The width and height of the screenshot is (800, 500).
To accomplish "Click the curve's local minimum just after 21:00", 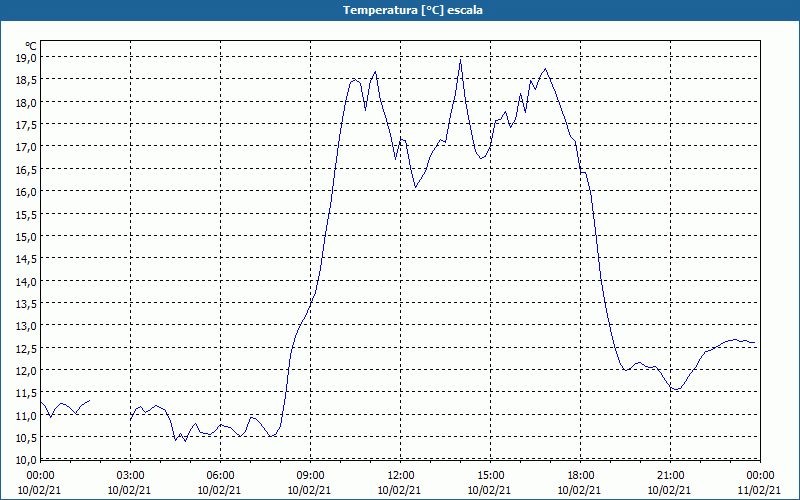I will [676, 390].
